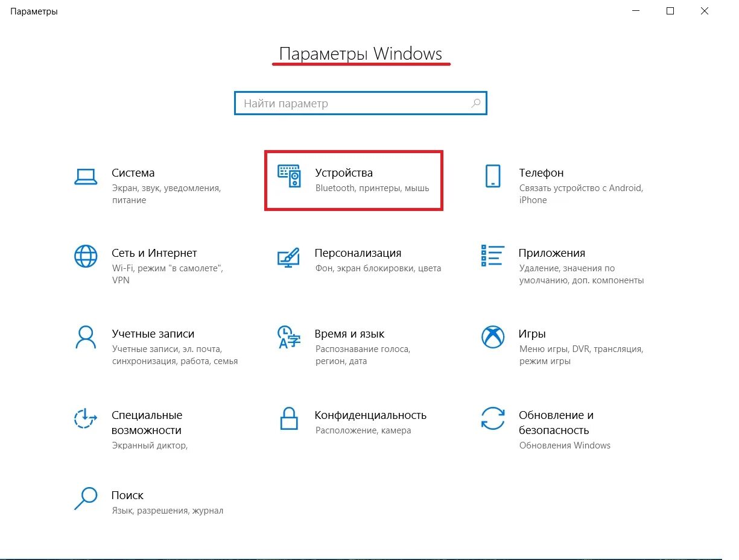
Task: Open Обновление и безопасность heading
Action: tap(556, 423)
